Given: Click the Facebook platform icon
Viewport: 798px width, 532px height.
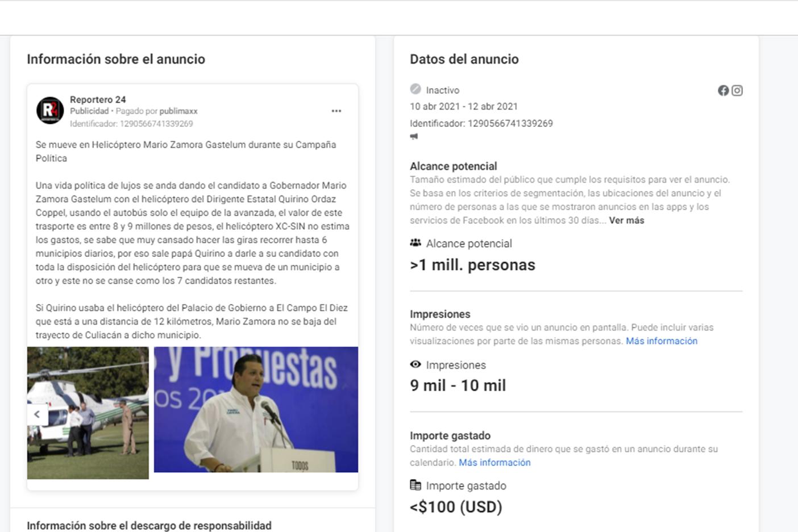Looking at the screenshot, I should pyautogui.click(x=723, y=90).
